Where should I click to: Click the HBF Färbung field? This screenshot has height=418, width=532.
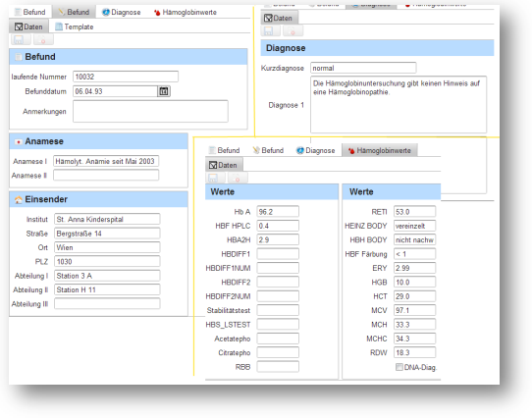[x=414, y=254]
